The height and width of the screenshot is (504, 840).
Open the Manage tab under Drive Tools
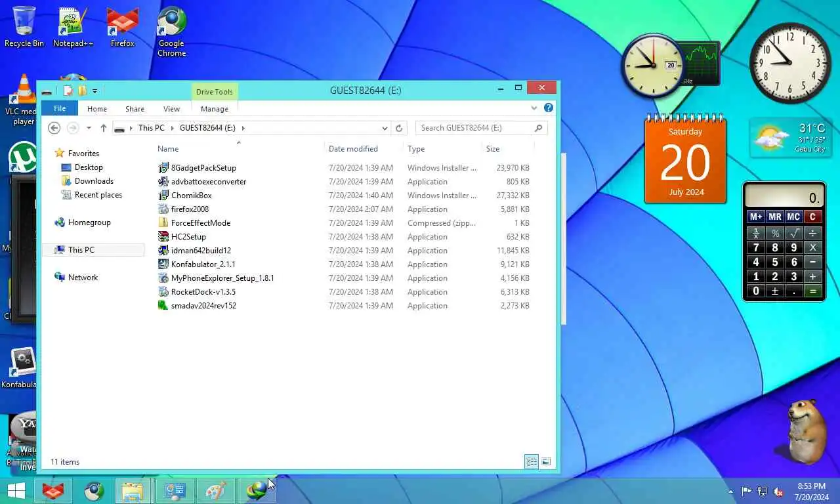tap(215, 109)
